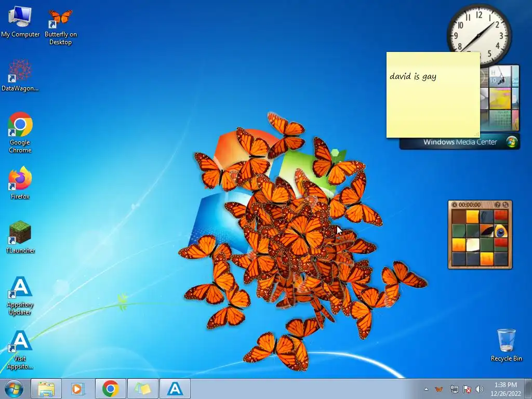Select the Appsitory Updater desktop shortcut
The height and width of the screenshot is (399, 532).
[20, 295]
